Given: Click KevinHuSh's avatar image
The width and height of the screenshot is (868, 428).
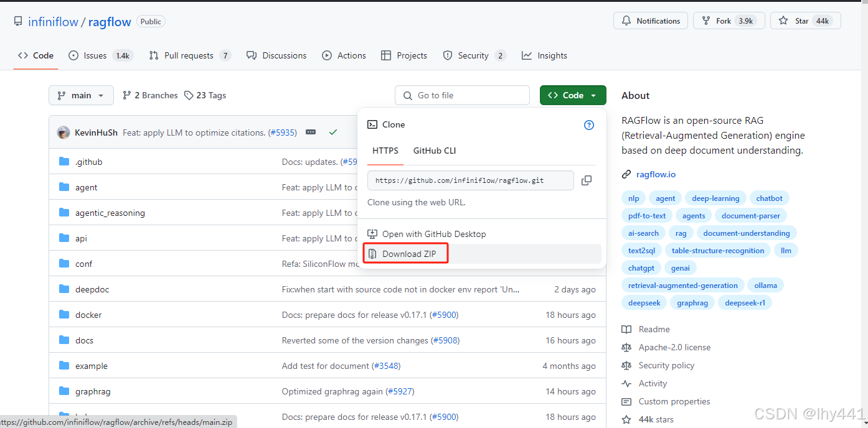Looking at the screenshot, I should [x=64, y=133].
